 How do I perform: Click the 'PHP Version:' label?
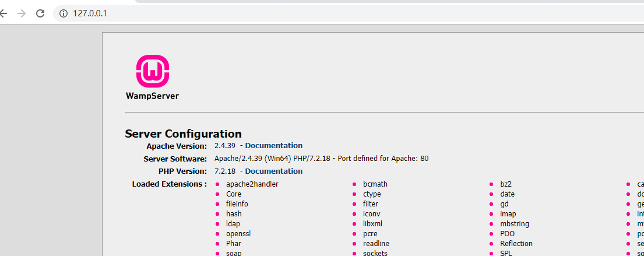click(183, 171)
